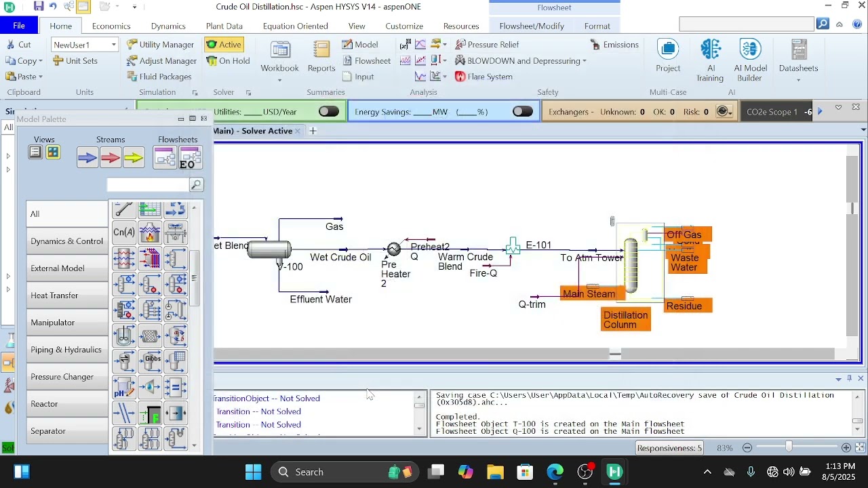
Task: Toggle the Energy Savings MW switch
Action: click(x=523, y=112)
